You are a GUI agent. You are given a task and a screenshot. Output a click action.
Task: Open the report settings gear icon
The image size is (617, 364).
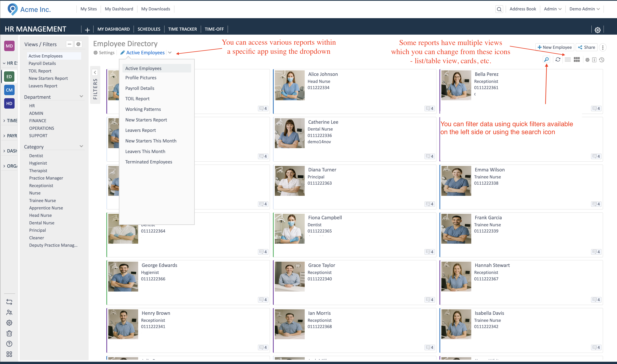tap(587, 60)
